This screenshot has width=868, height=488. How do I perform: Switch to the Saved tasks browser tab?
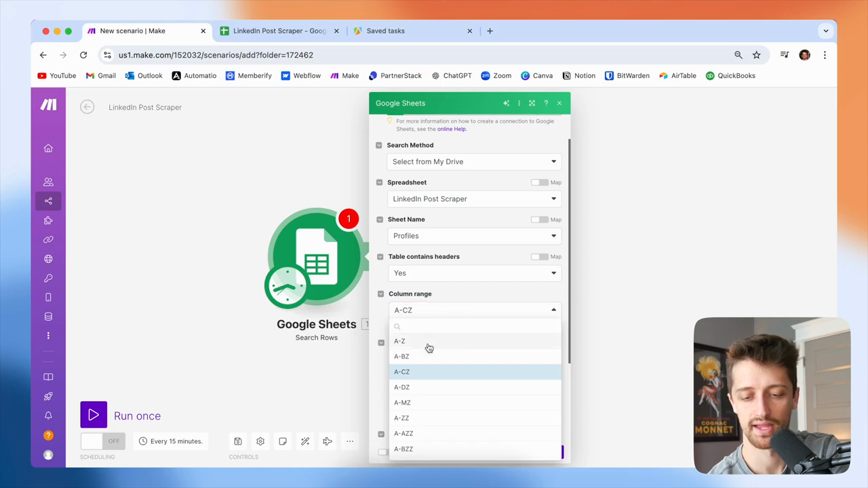coord(412,30)
